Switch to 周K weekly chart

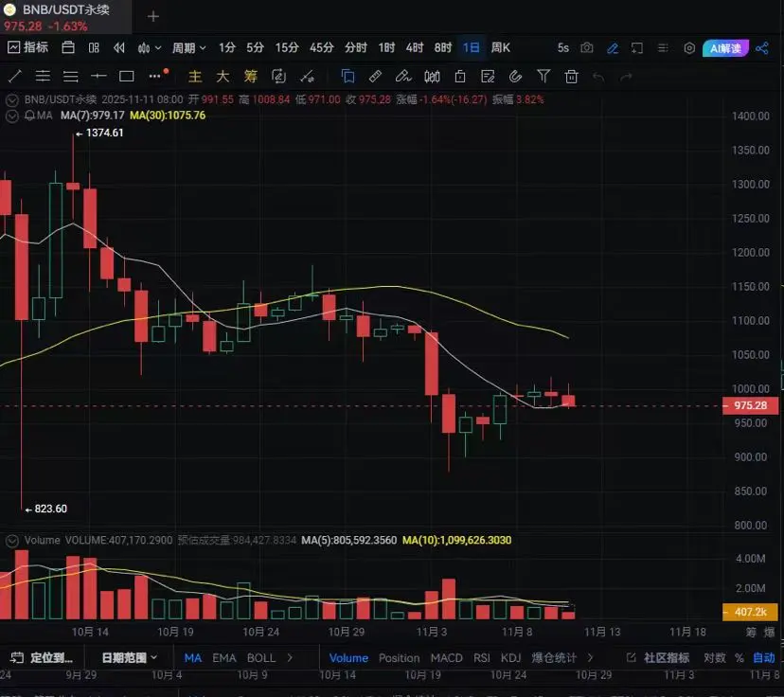501,47
